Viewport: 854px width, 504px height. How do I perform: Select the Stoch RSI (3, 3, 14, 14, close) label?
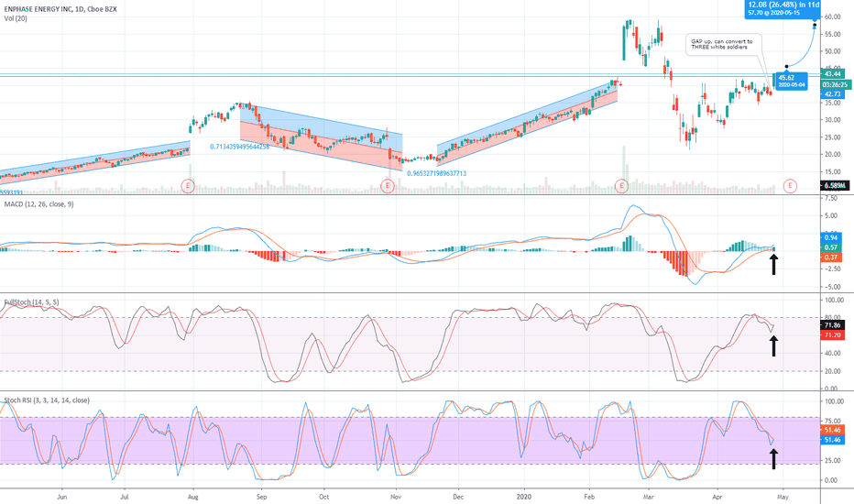[47, 400]
